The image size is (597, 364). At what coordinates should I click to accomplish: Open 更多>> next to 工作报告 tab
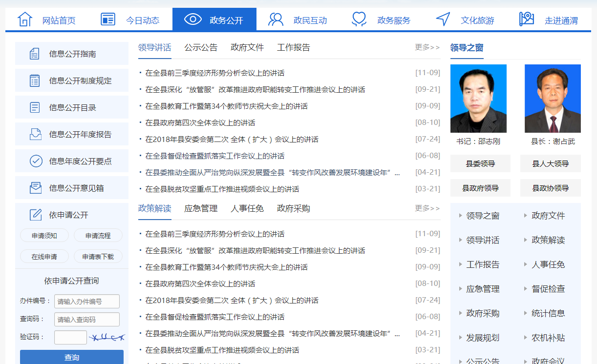click(427, 47)
